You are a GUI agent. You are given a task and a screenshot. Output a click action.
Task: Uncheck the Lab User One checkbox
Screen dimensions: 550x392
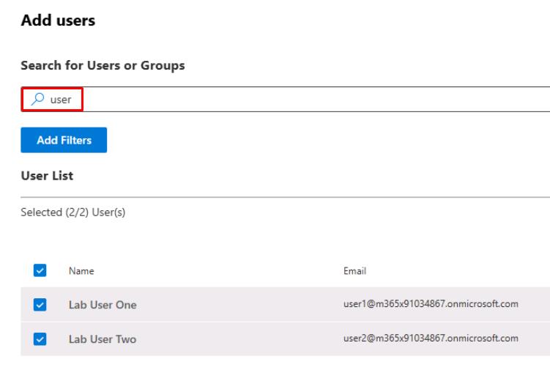[x=40, y=305]
